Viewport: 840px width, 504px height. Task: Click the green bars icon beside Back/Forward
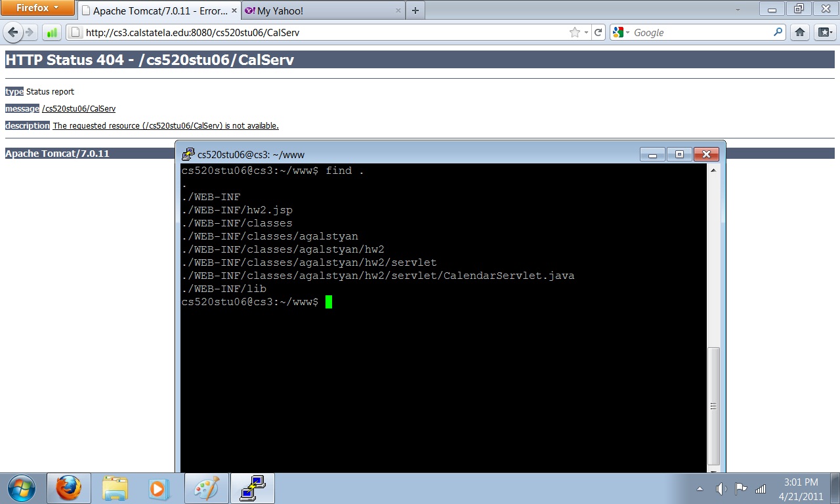point(51,32)
